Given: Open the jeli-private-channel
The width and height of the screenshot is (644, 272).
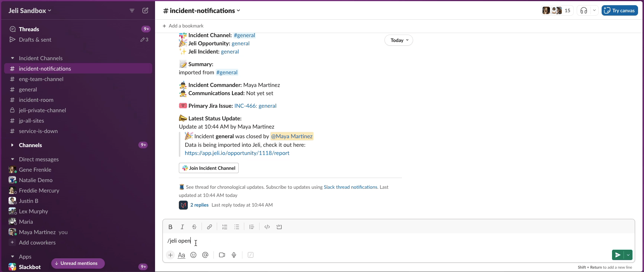Looking at the screenshot, I should (x=78, y=110).
